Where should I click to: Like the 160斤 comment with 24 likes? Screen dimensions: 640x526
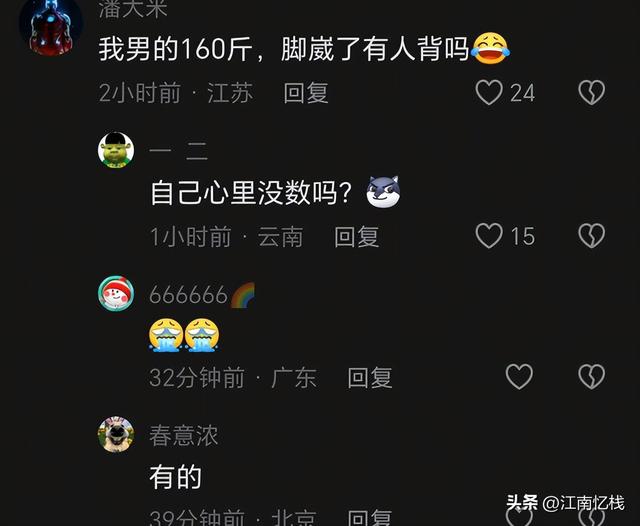pyautogui.click(x=489, y=92)
